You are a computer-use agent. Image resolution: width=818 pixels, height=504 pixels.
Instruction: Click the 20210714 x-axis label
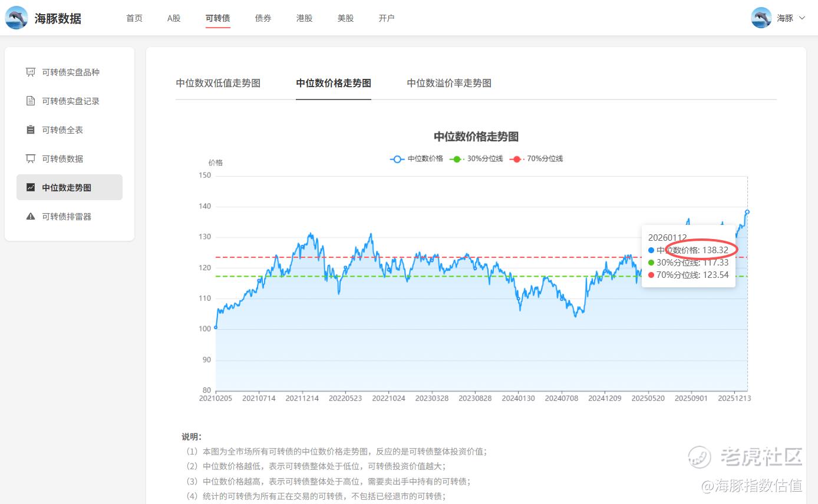[x=259, y=399]
